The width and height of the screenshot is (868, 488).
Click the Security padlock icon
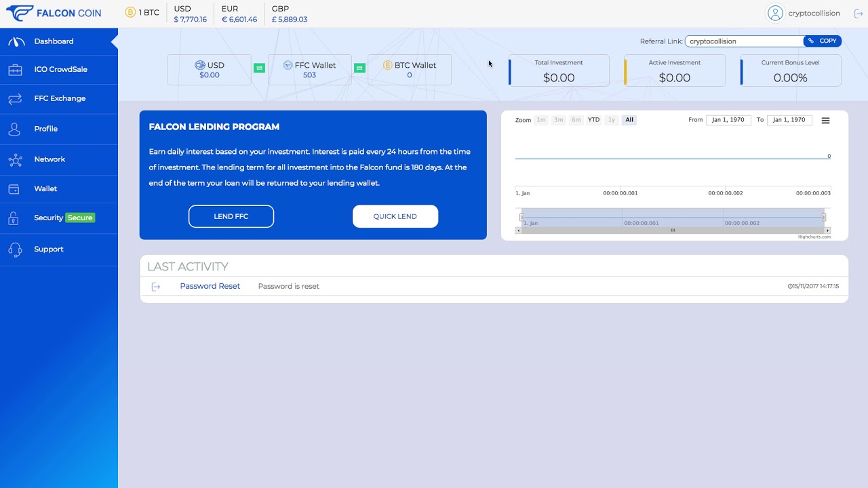[x=13, y=218]
